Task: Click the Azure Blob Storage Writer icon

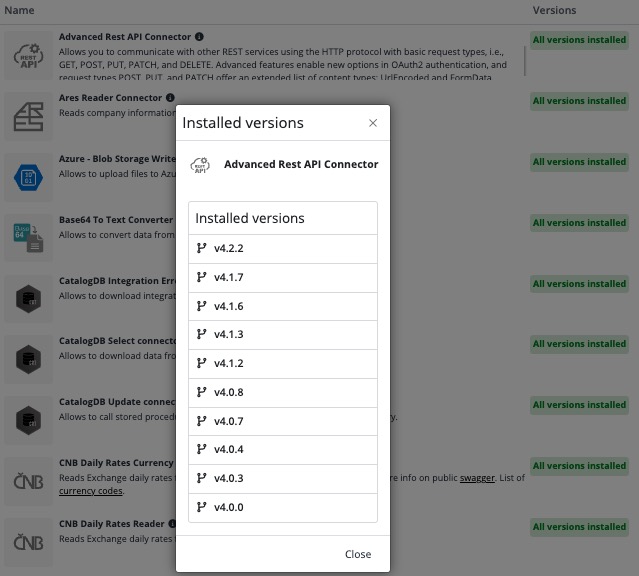Action: coord(27,178)
